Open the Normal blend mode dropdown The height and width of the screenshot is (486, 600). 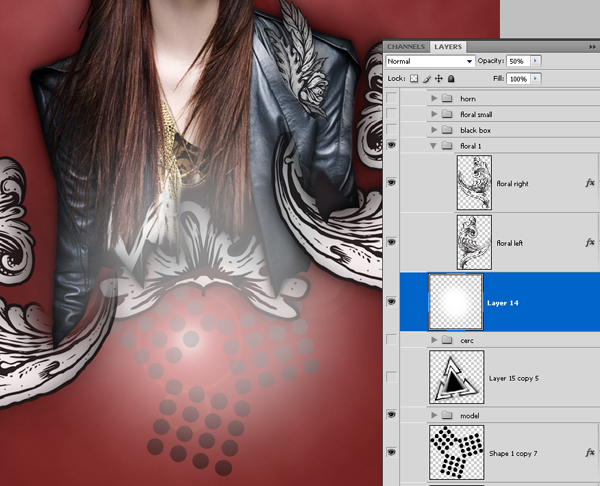click(x=430, y=61)
